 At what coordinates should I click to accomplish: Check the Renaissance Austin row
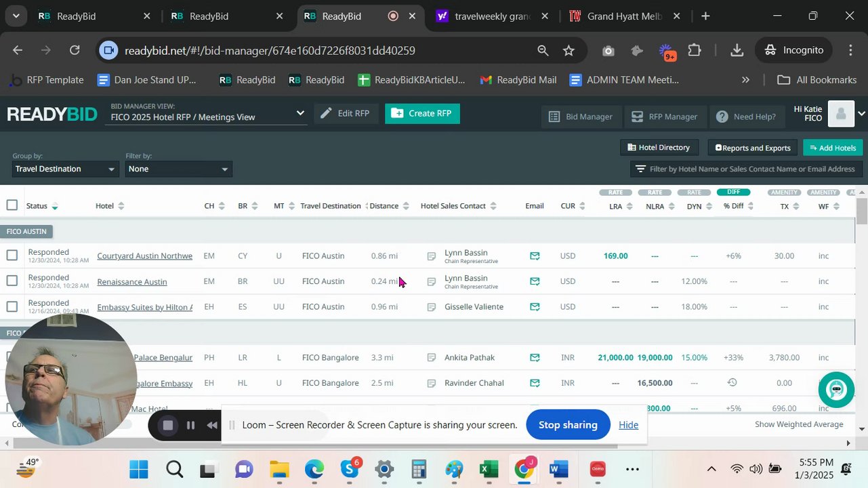pyautogui.click(x=12, y=281)
